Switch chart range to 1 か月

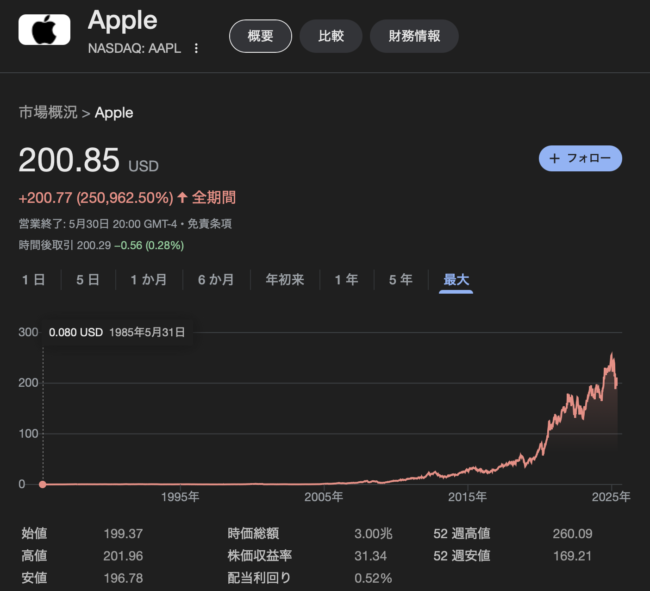[149, 280]
